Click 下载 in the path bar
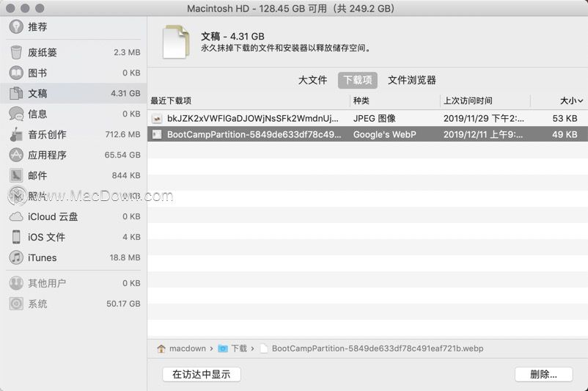 click(x=239, y=348)
